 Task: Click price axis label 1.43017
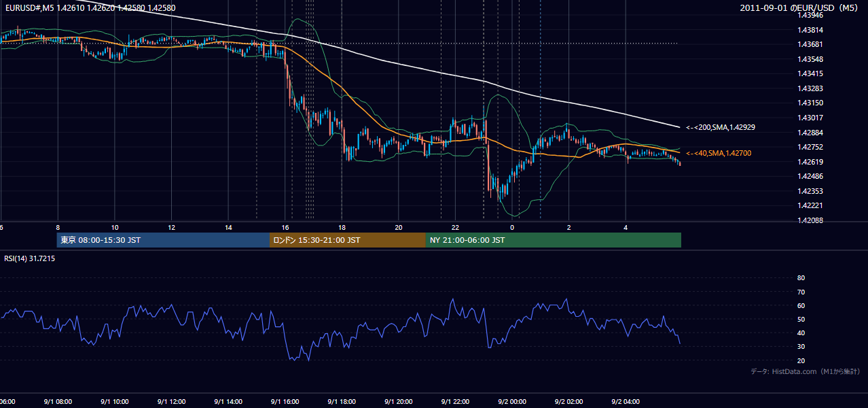coord(810,118)
